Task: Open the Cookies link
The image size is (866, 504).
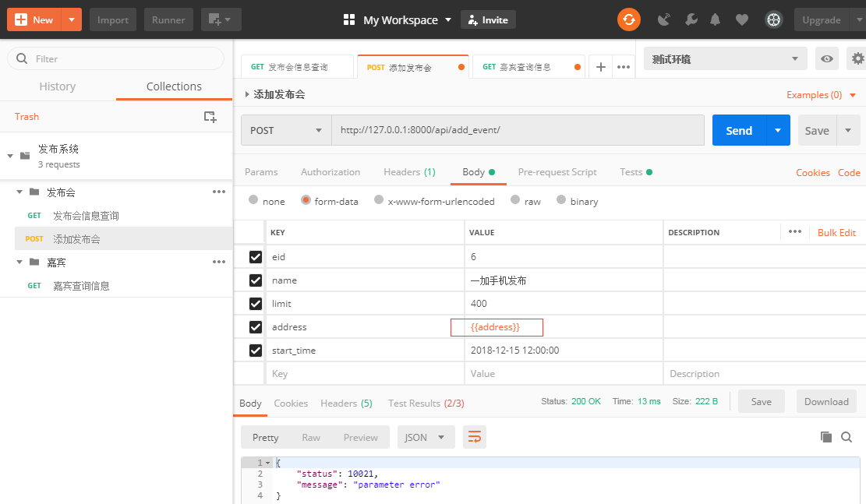Action: point(812,173)
